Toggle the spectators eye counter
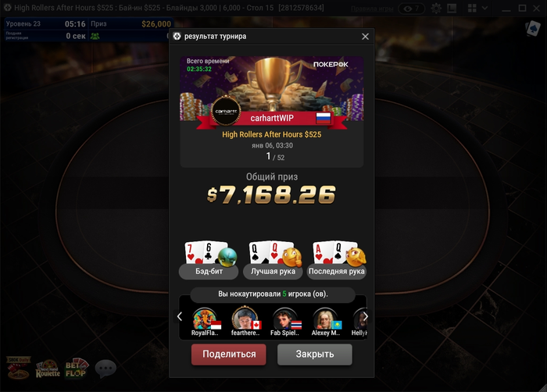Screen dimensions: 547x392 [x=412, y=9]
